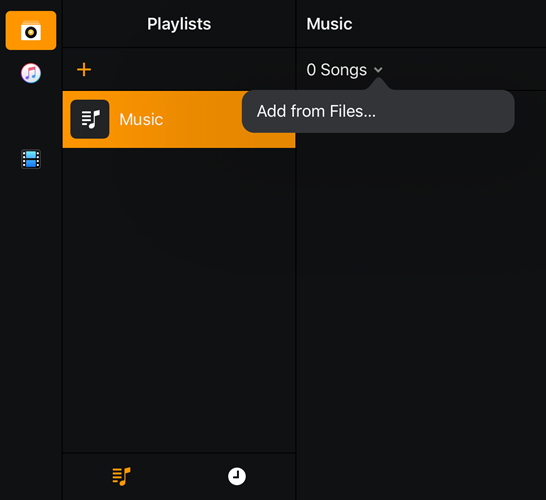Dismiss popover by clicking empty playlists area

click(179, 299)
